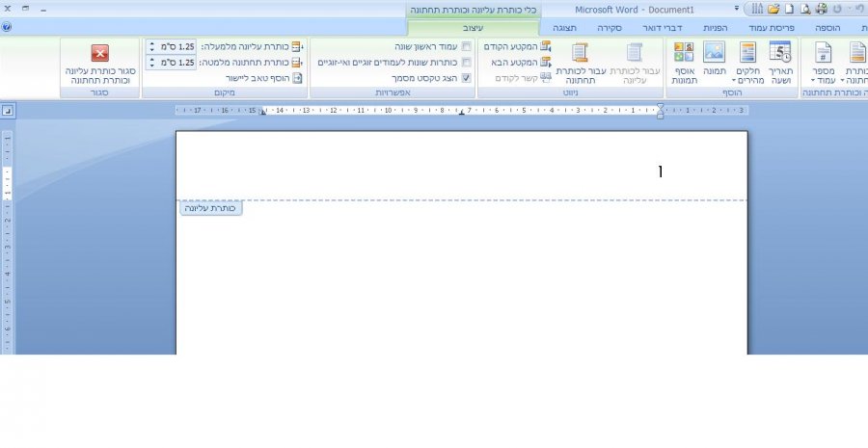Toggle tab selector at ruler corner
This screenshot has width=868, height=448.
click(8, 111)
